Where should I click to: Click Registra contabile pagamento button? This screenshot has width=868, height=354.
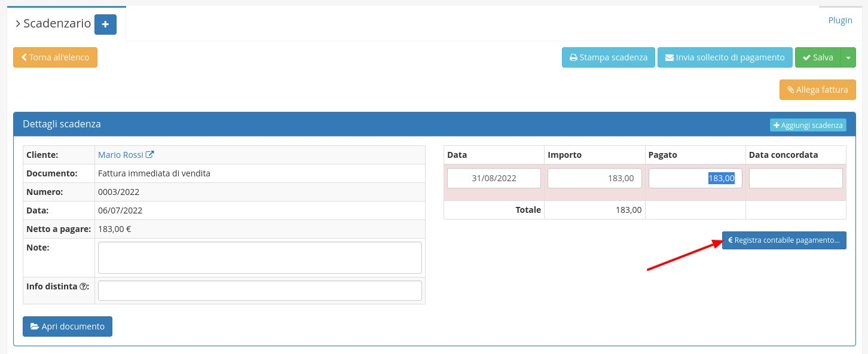(x=784, y=240)
